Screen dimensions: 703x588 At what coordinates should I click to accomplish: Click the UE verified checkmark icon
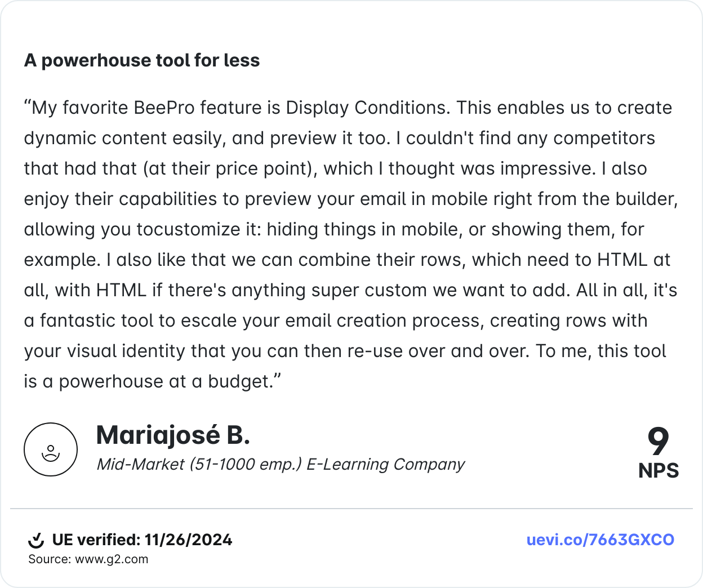click(36, 540)
